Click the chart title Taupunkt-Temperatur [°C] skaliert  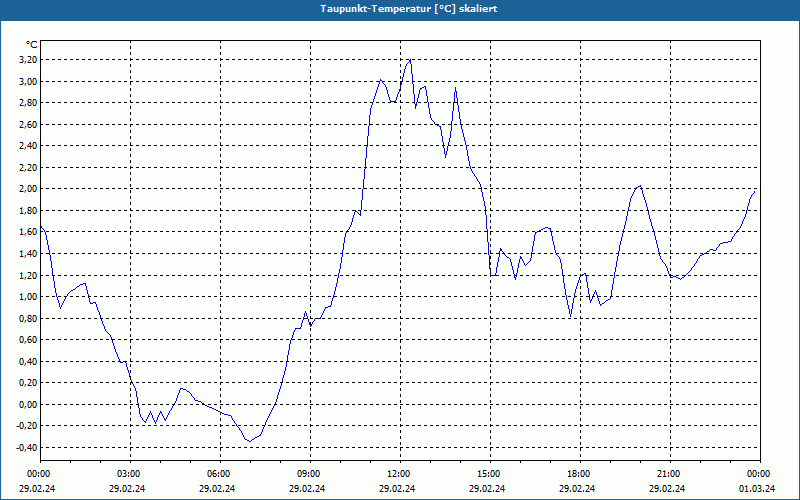(409, 9)
